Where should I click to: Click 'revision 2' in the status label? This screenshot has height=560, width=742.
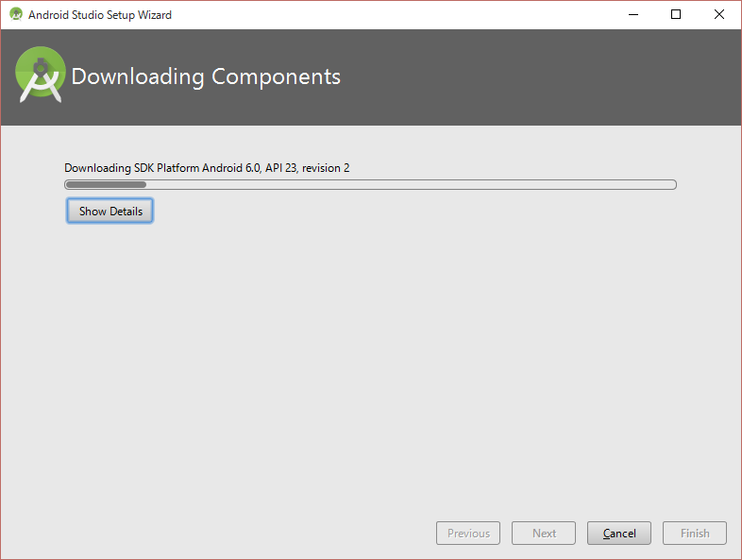coord(326,168)
